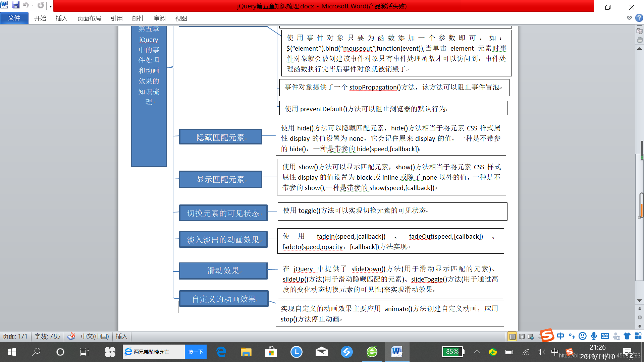Viewport: 644px width, 362px height.
Task: Click the toggle() method description text box
Action: click(392, 211)
